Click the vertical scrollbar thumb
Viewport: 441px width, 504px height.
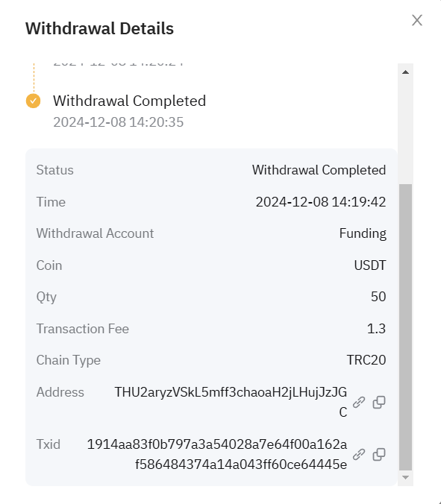(x=405, y=327)
